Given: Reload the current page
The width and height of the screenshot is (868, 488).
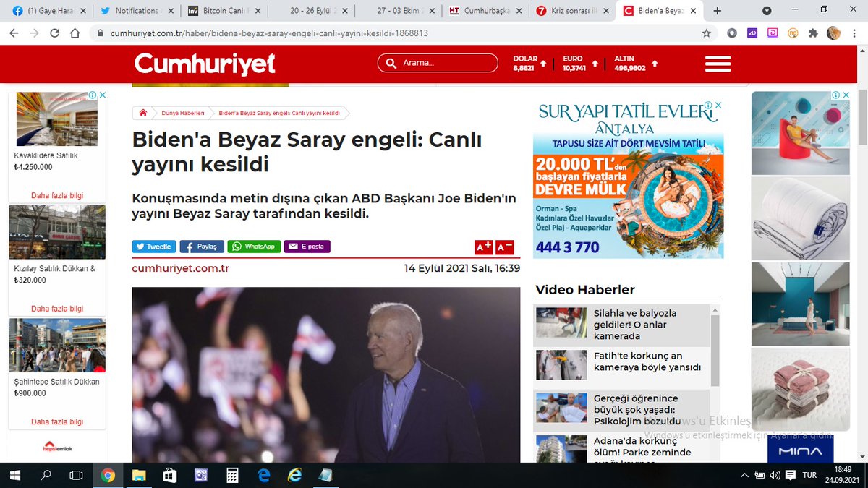Looking at the screenshot, I should tap(54, 33).
